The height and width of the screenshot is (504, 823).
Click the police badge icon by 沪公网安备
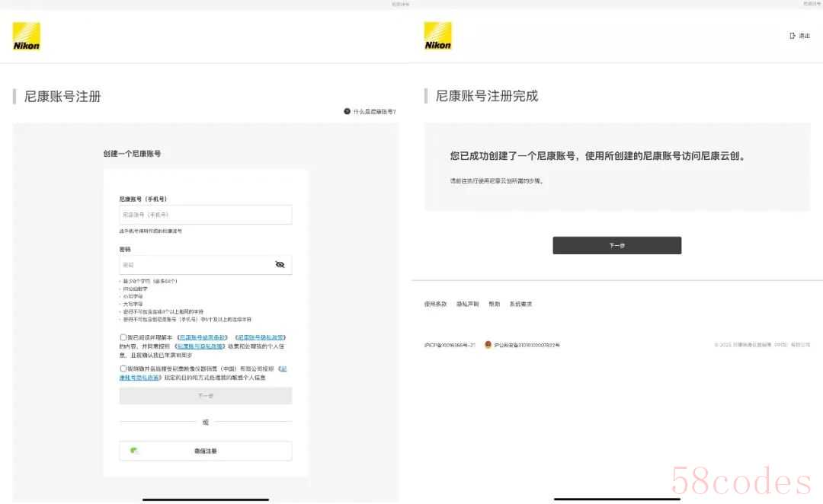pyautogui.click(x=488, y=345)
